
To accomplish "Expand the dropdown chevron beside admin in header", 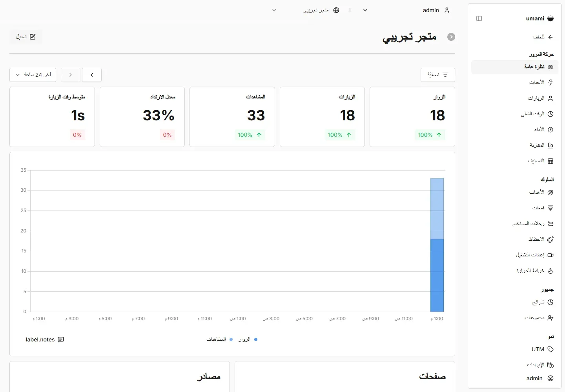I will pyautogui.click(x=365, y=10).
